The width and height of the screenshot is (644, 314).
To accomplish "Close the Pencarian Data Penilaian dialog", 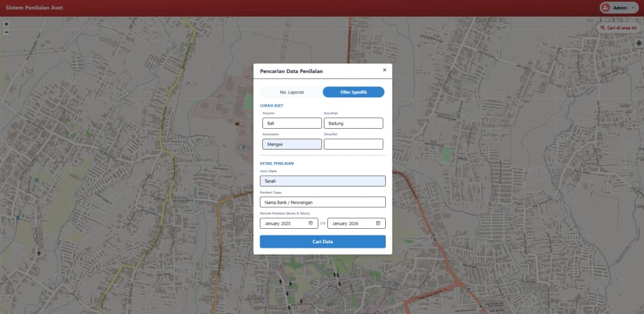I will click(385, 70).
